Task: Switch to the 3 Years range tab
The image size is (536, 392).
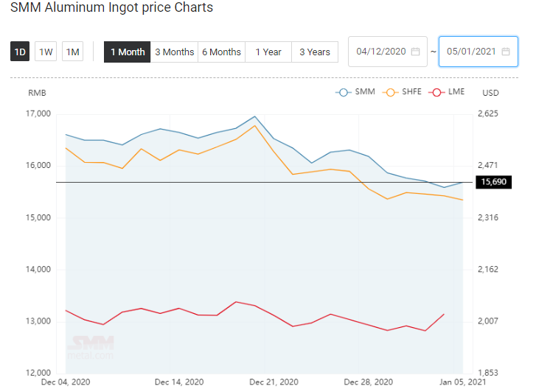Action: tap(315, 52)
